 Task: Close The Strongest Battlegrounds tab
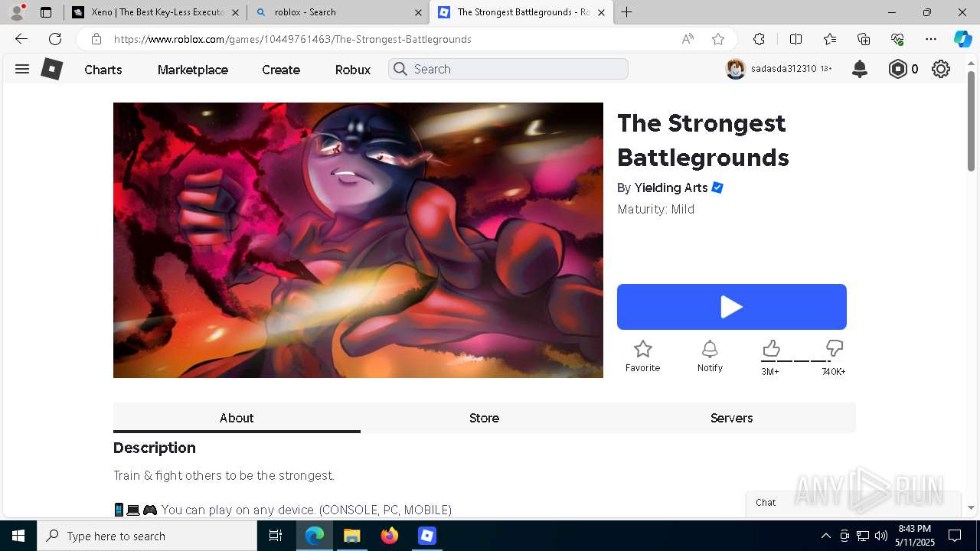(x=601, y=12)
